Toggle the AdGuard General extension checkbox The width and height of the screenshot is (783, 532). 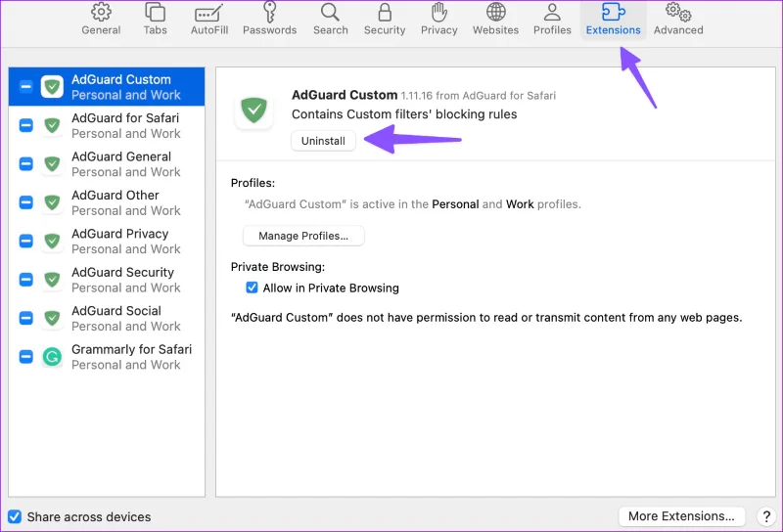coord(26,163)
